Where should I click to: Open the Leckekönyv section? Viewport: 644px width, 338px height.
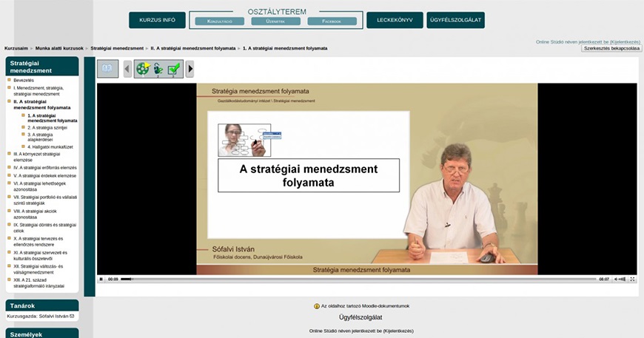pyautogui.click(x=395, y=20)
